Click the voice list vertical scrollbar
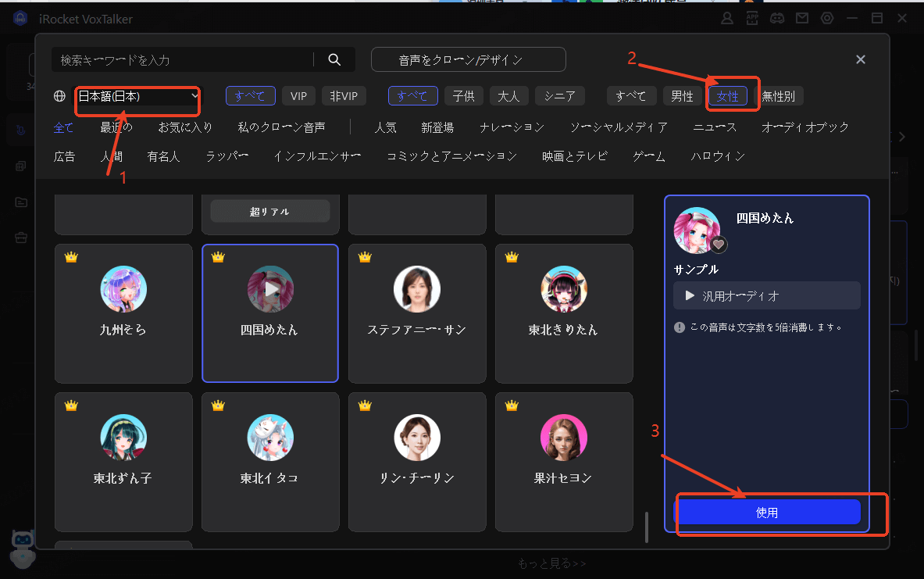 [x=647, y=527]
